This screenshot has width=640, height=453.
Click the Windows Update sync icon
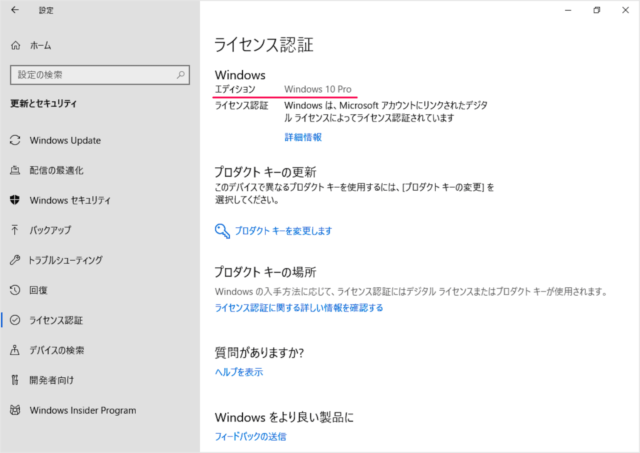[16, 140]
